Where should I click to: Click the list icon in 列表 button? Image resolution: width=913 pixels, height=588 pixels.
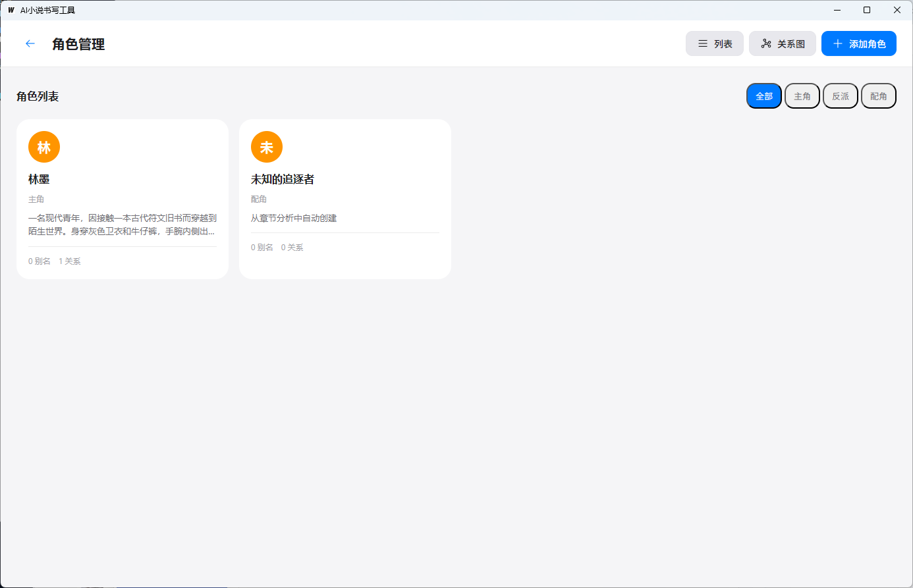coord(703,43)
